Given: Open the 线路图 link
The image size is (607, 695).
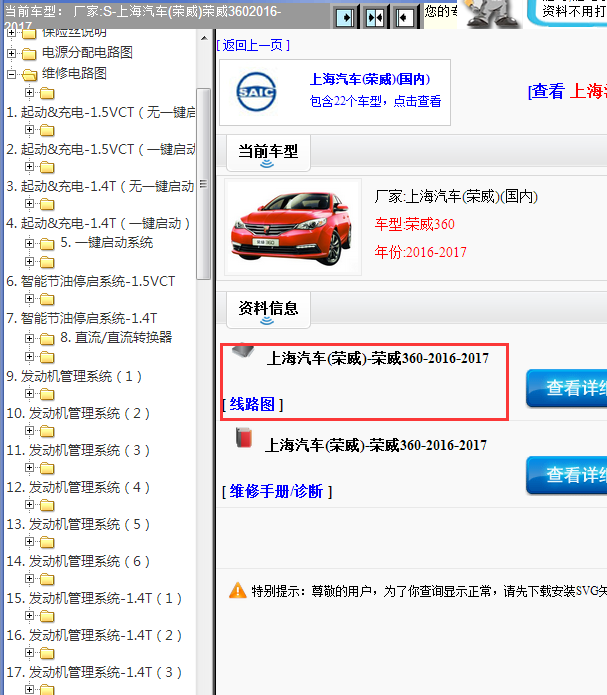Looking at the screenshot, I should point(252,404).
